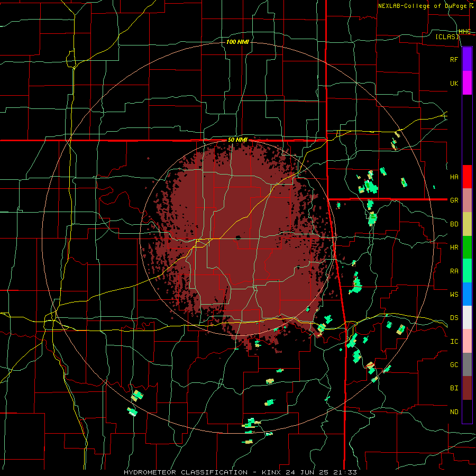Click the black radar site dot at the center
Screen dimensions: 476x476
239,237
